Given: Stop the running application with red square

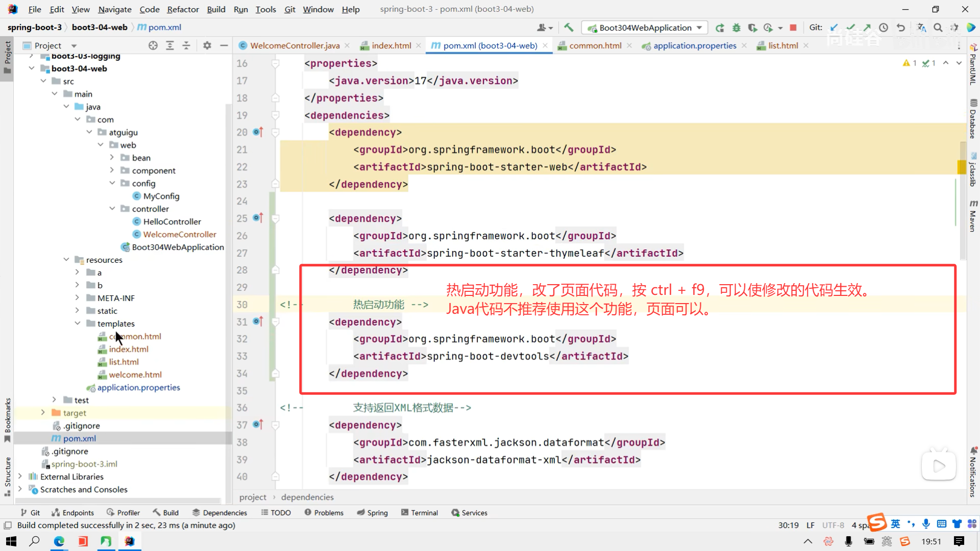Looking at the screenshot, I should [x=793, y=28].
